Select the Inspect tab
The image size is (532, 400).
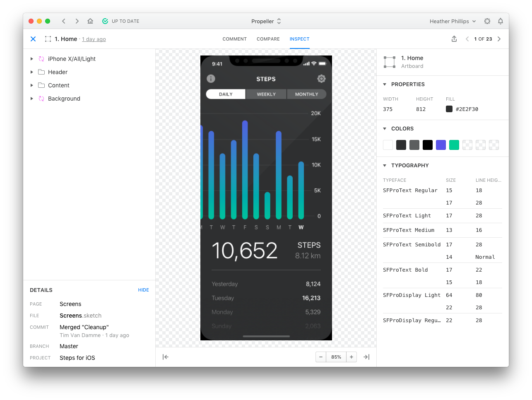(300, 39)
